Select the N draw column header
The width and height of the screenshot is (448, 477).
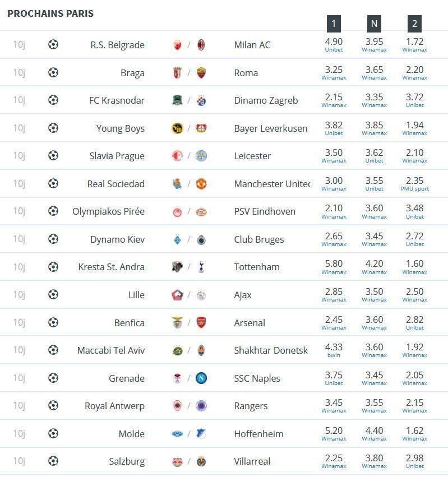374,24
